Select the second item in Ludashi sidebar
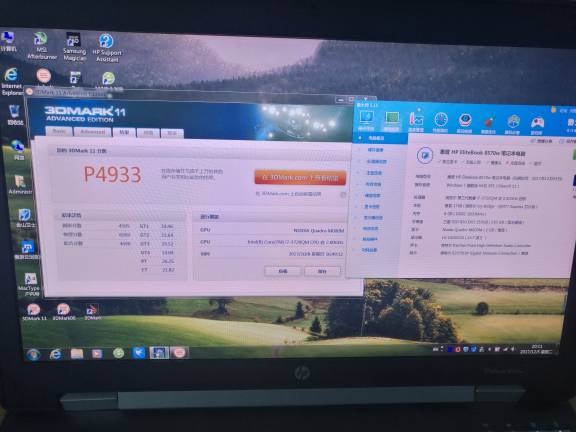Image resolution: width=576 pixels, height=432 pixels. [x=375, y=150]
